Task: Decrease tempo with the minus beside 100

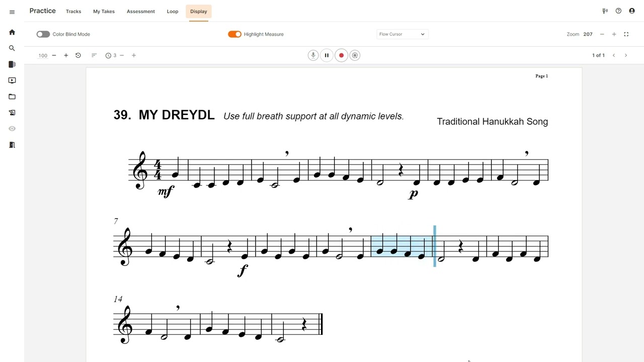Action: [54, 55]
